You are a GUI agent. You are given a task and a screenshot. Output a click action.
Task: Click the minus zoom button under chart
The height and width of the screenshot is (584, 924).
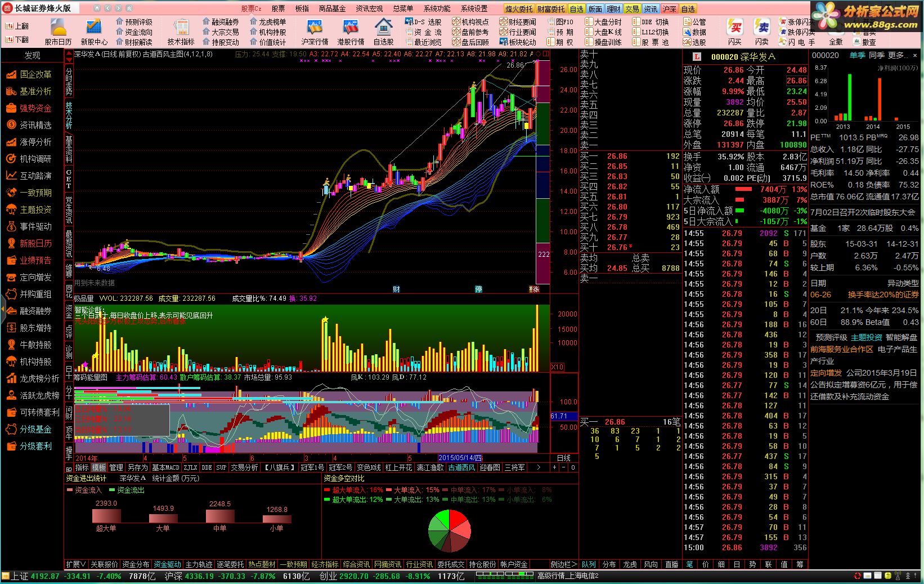point(563,467)
